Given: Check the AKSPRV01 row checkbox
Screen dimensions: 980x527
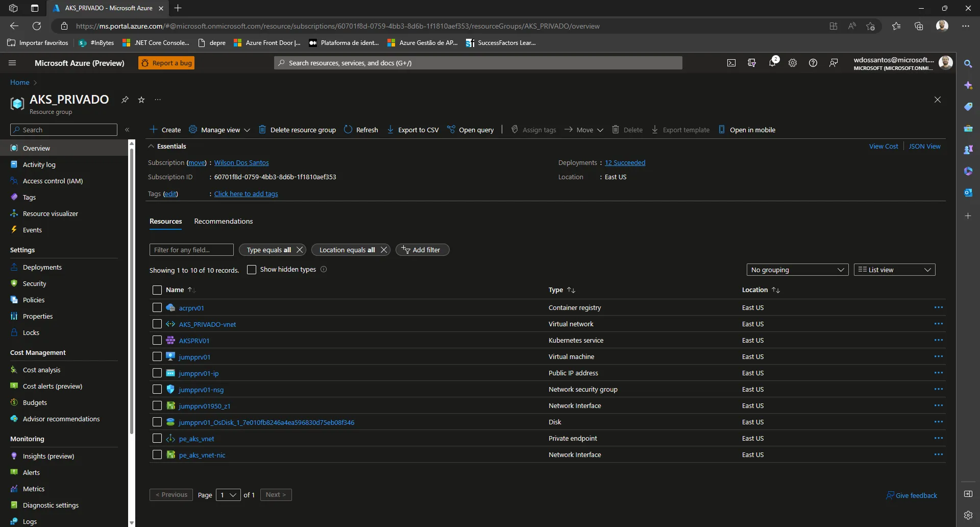Looking at the screenshot, I should coord(157,340).
